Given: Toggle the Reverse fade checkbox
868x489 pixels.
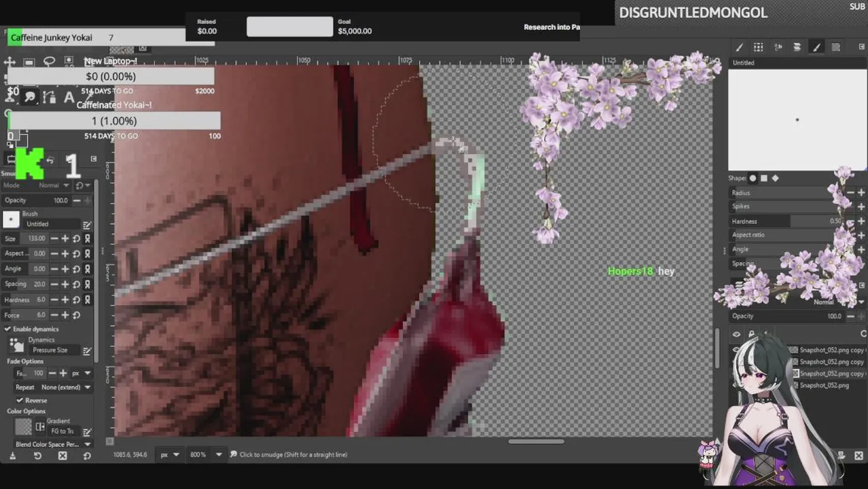Looking at the screenshot, I should [x=19, y=401].
